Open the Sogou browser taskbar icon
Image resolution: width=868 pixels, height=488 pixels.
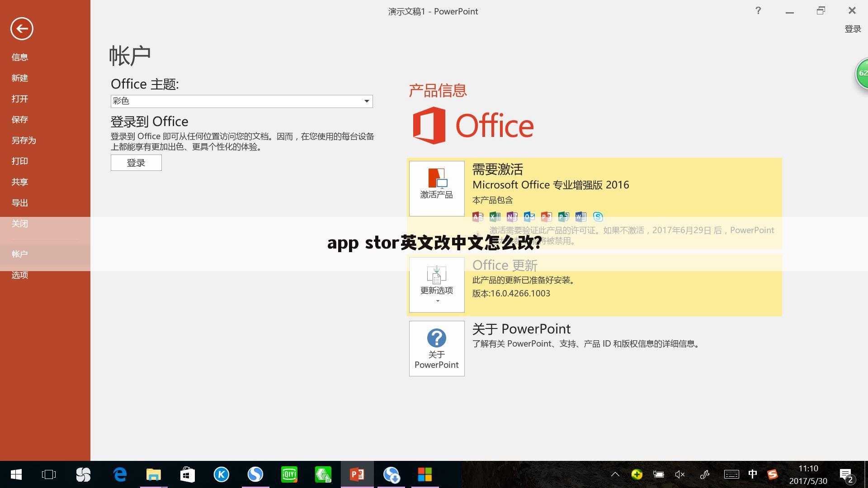tap(255, 474)
